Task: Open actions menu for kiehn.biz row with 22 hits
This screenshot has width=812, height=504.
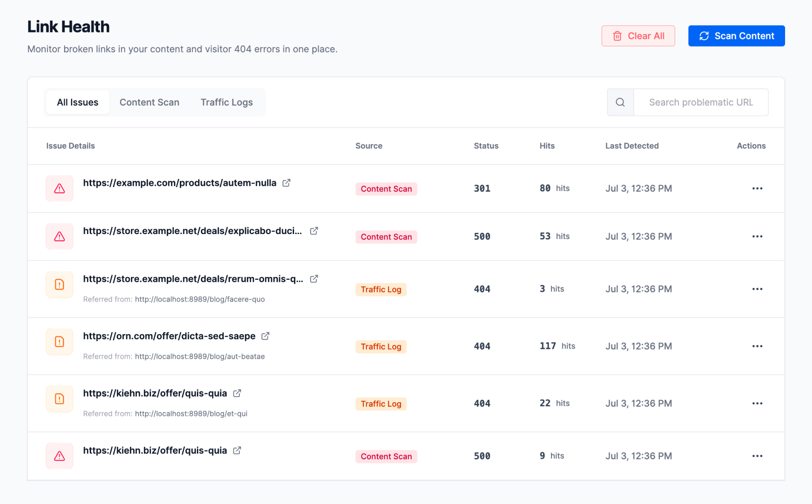Action: pyautogui.click(x=757, y=404)
